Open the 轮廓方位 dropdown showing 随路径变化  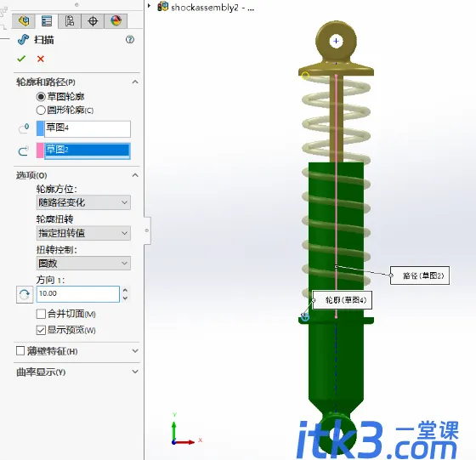[x=83, y=202]
